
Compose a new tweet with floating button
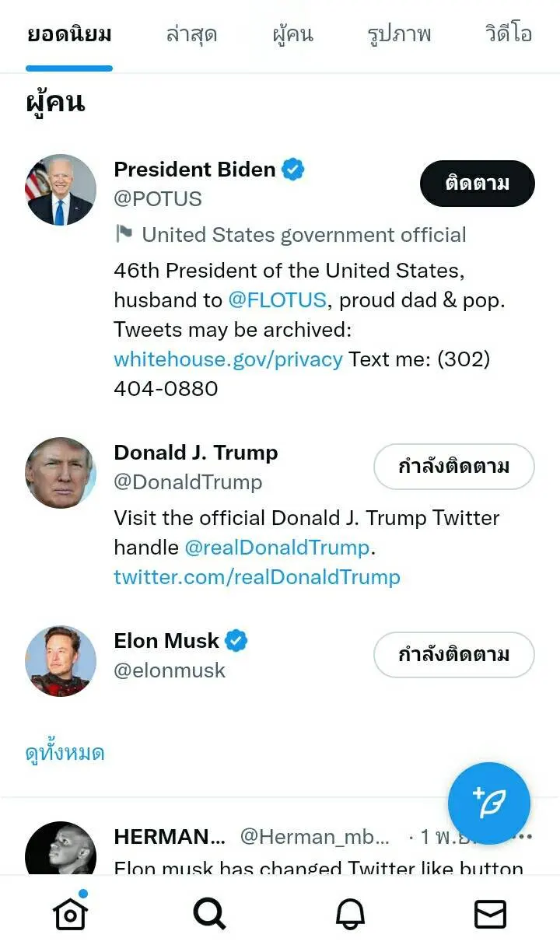489,803
